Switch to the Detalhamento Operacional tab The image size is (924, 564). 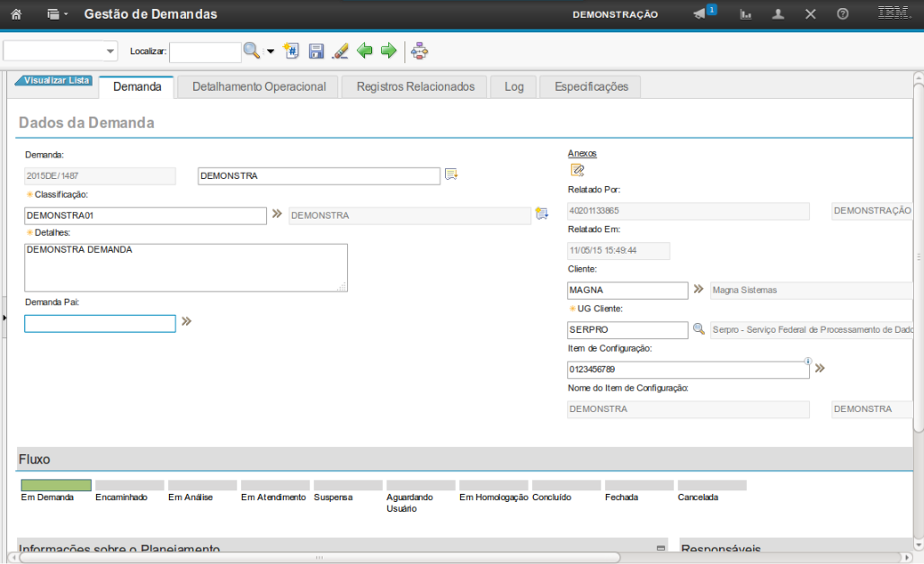259,86
